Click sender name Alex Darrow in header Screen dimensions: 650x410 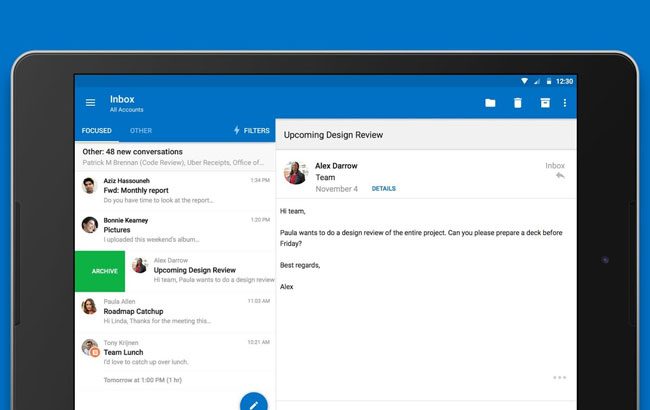pos(336,166)
